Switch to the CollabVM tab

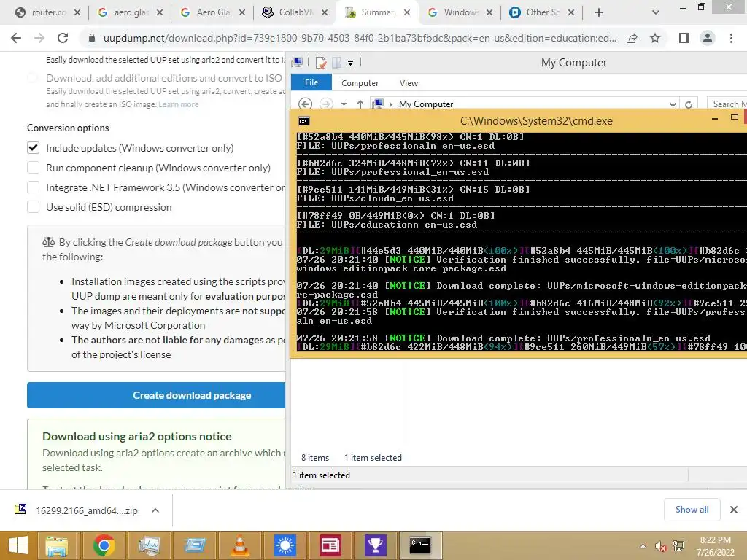[295, 13]
